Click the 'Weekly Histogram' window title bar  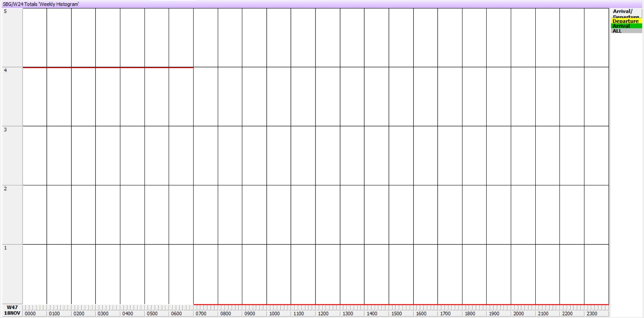tap(322, 4)
